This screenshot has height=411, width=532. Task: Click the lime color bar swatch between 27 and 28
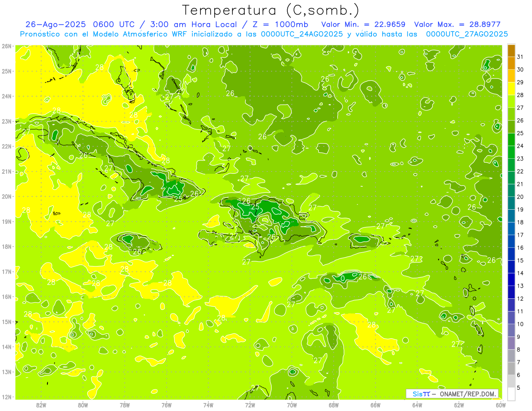click(x=511, y=101)
